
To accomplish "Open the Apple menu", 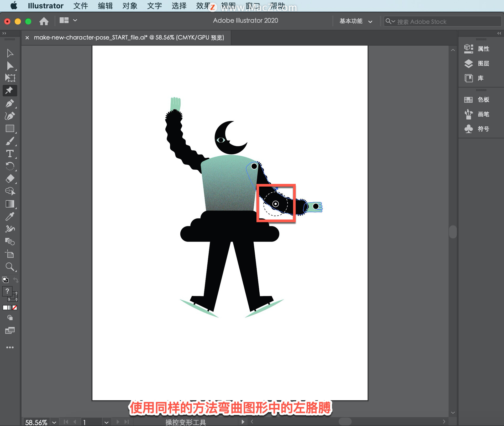I will (14, 6).
